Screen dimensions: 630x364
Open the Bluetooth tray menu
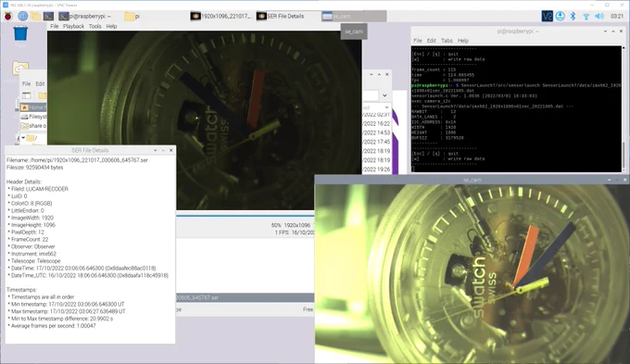point(573,16)
